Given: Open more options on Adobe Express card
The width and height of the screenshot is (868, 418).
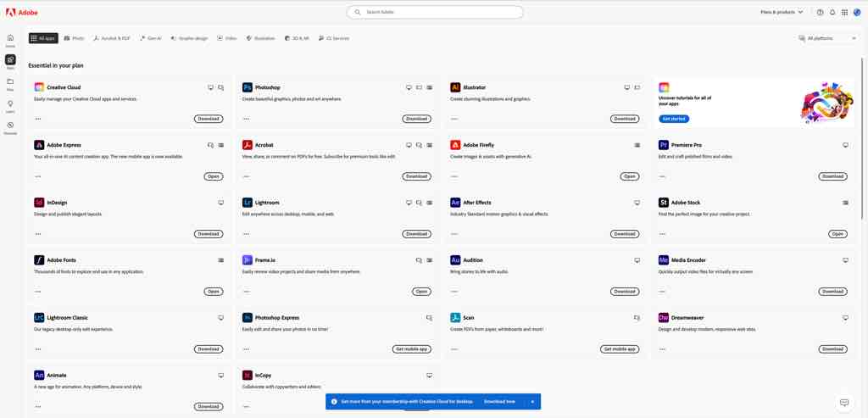Looking at the screenshot, I should 37,176.
